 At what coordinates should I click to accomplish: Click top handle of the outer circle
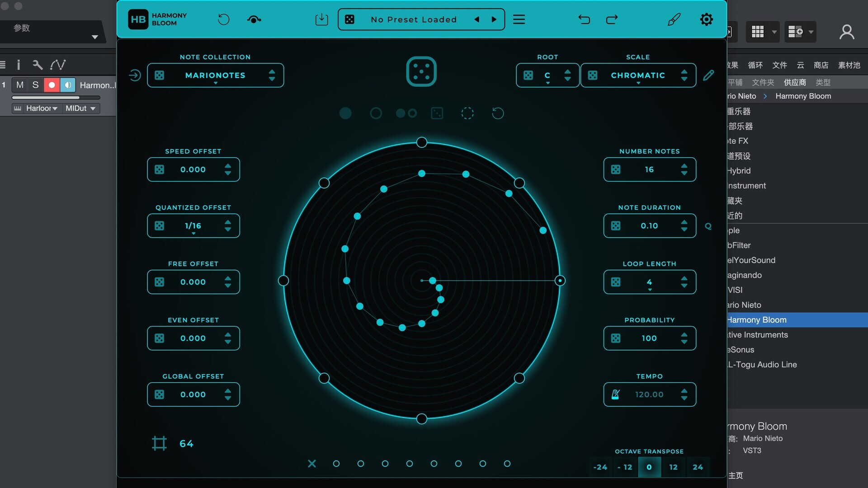[x=421, y=142]
